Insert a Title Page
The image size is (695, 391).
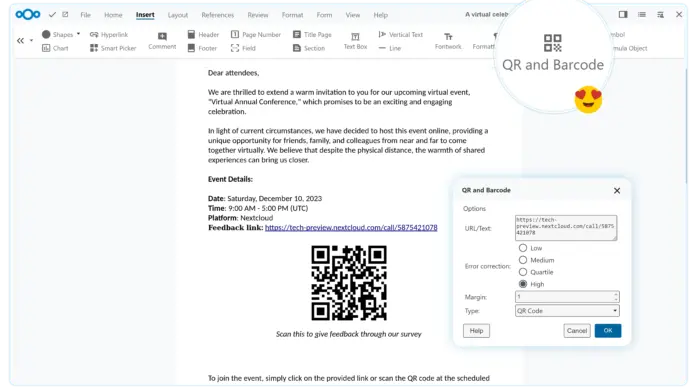[x=312, y=35]
